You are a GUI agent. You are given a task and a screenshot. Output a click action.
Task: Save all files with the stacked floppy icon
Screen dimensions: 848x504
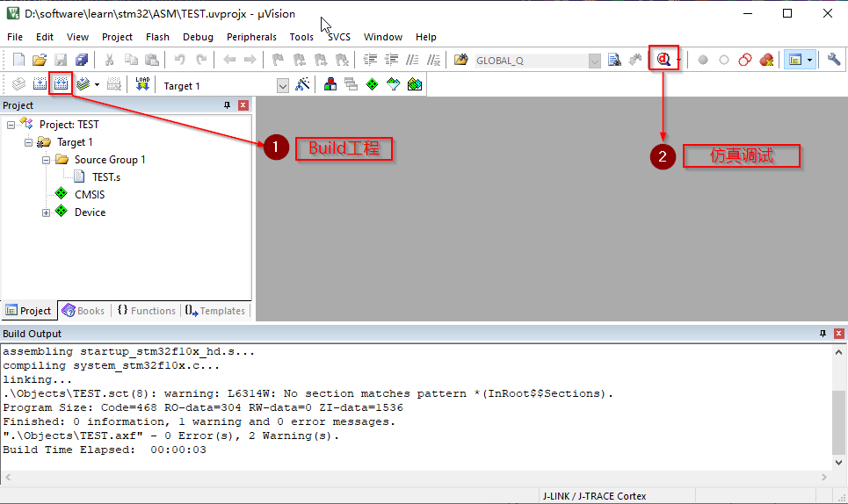tap(82, 60)
